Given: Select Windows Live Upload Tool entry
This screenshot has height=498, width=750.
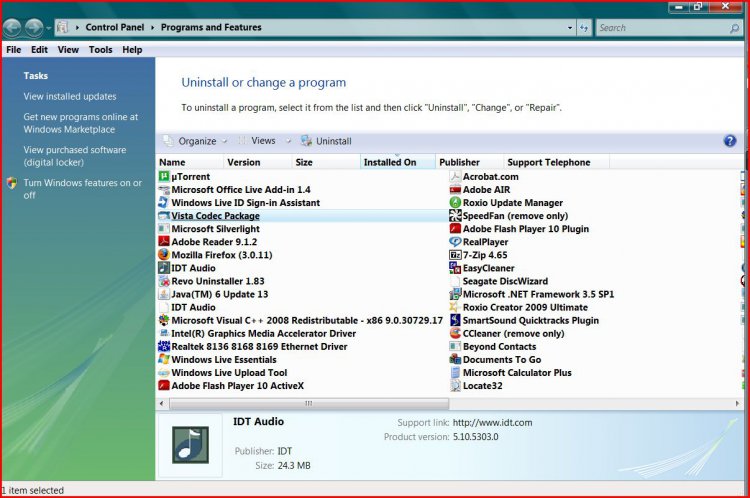Looking at the screenshot, I should pyautogui.click(x=229, y=372).
